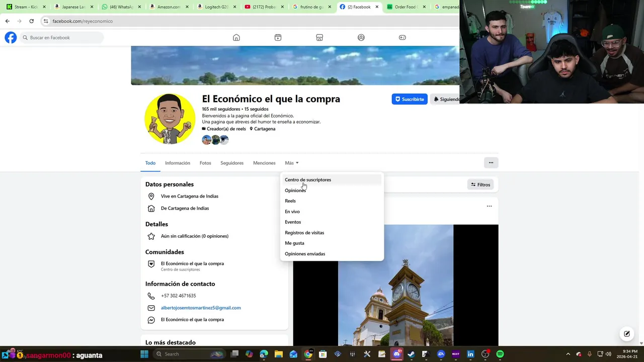Select Me gusta in the Más menu

coord(332,243)
